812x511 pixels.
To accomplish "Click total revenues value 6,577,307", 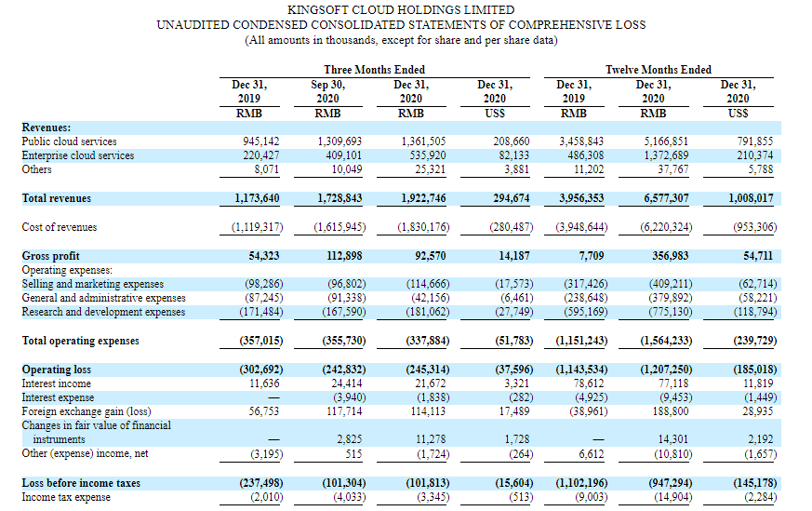I will click(666, 198).
